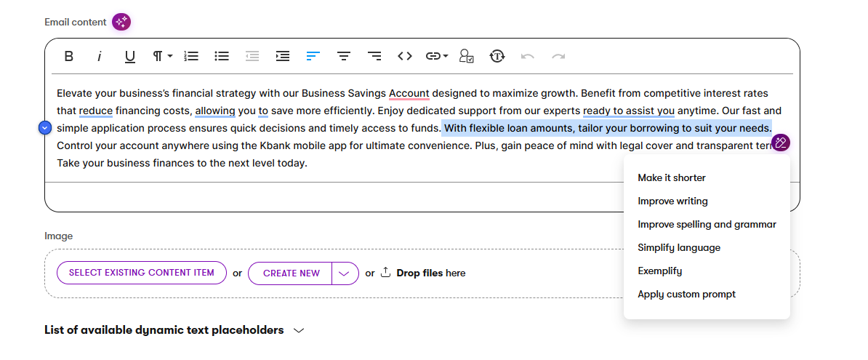This screenshot has height=360, width=868.
Task: Increase indent of text
Action: point(283,57)
